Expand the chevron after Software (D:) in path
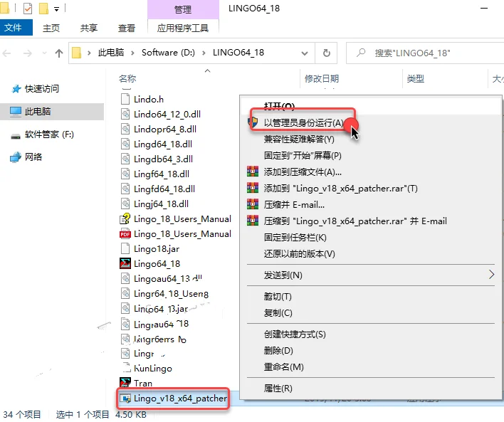Viewport: 504px width, 422px height. pos(204,53)
